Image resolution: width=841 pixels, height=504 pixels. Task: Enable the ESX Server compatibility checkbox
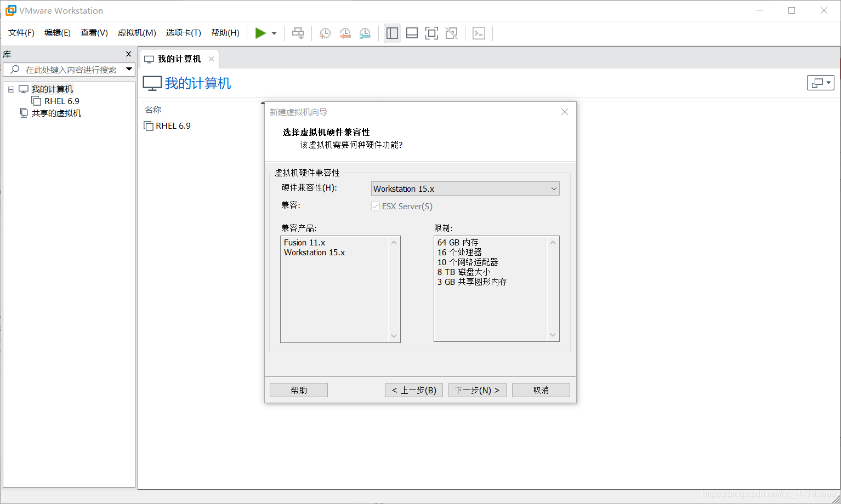(376, 206)
